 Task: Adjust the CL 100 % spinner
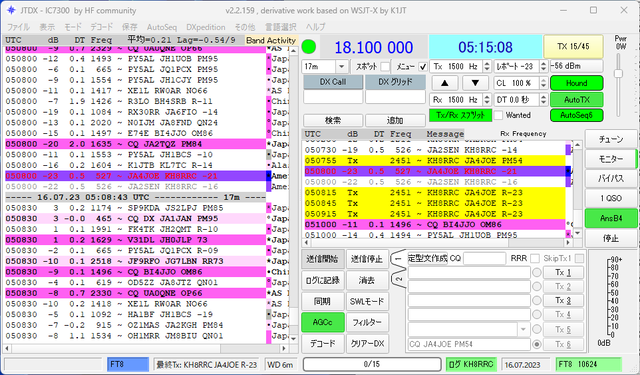pyautogui.click(x=543, y=83)
